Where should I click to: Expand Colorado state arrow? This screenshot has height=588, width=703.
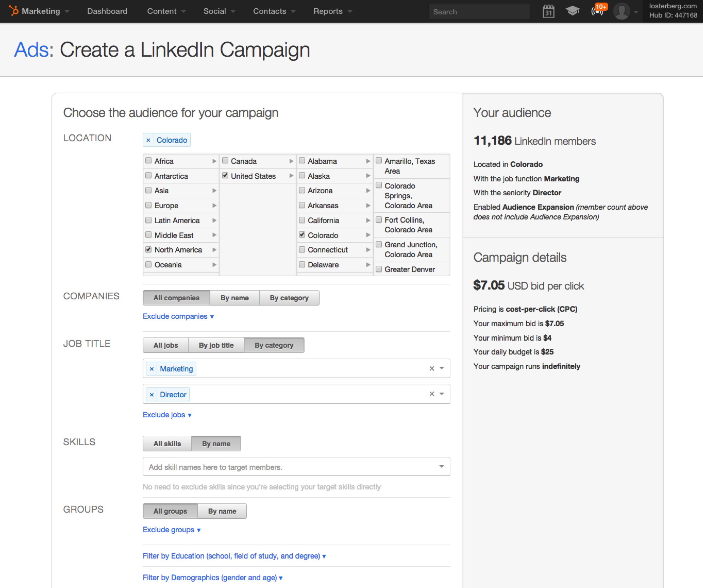coord(368,235)
